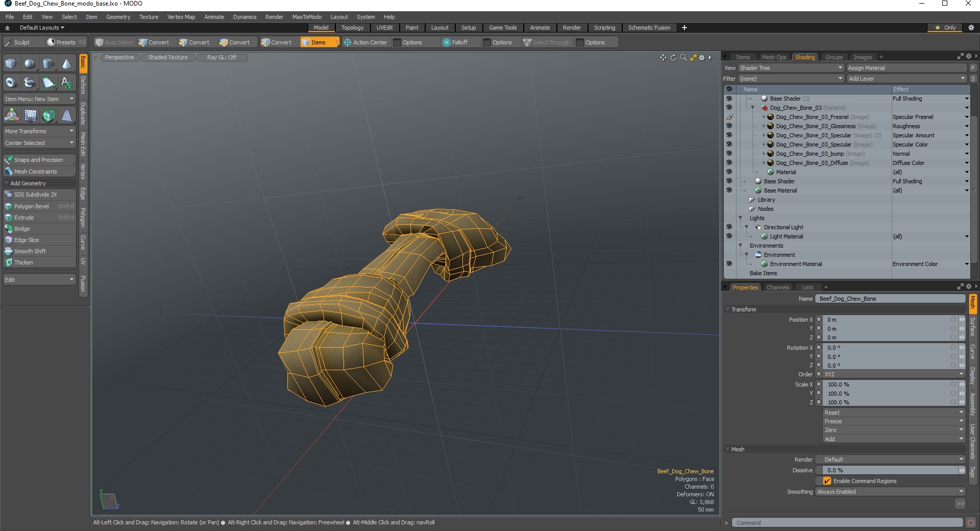Select the Text tool

66,82
